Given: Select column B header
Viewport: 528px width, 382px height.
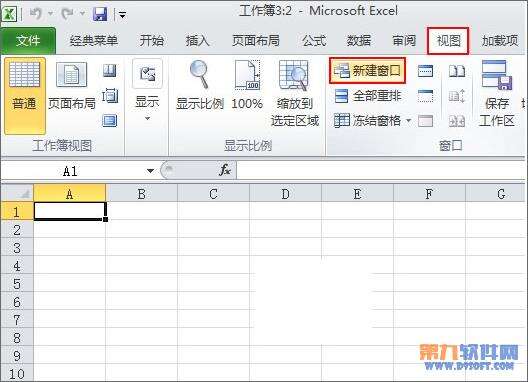Looking at the screenshot, I should (141, 194).
